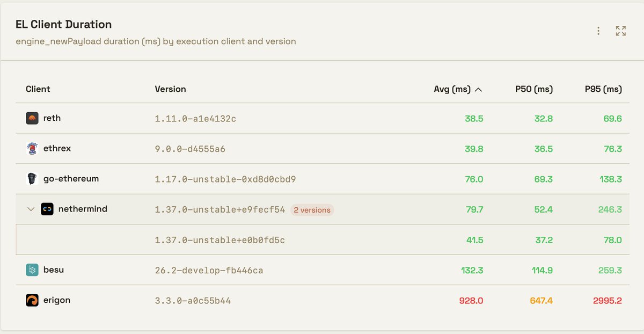Sort table by Client column header
Screen dimensions: 644x334
[x=38, y=89]
